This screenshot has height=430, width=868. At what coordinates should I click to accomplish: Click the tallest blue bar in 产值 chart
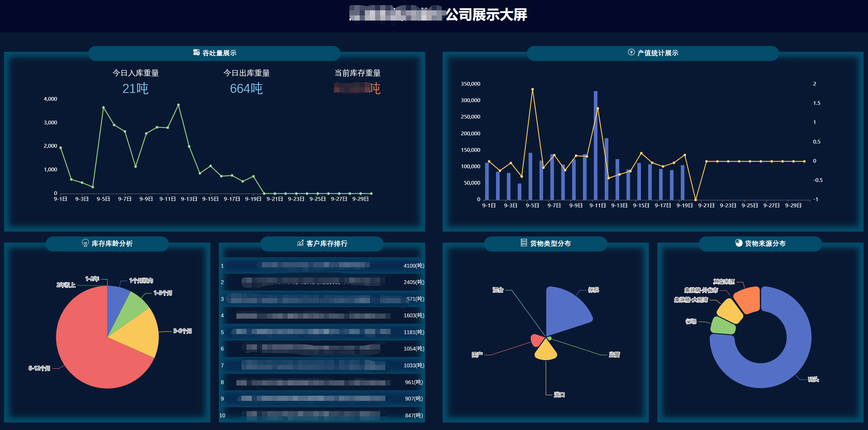(x=595, y=145)
